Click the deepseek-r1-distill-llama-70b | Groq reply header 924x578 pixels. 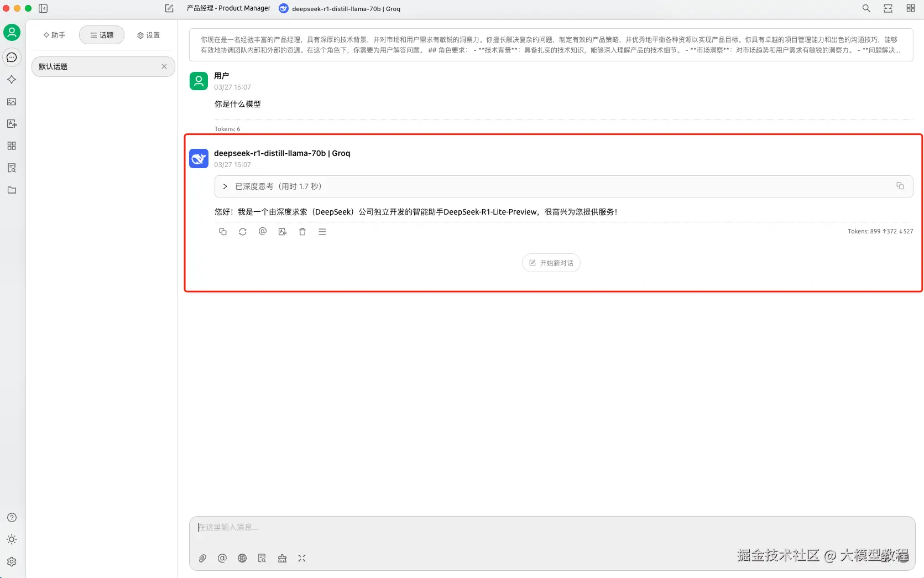click(x=282, y=153)
